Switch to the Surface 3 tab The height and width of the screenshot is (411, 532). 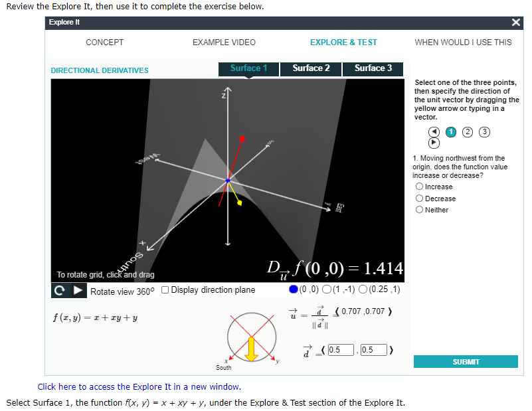click(373, 68)
